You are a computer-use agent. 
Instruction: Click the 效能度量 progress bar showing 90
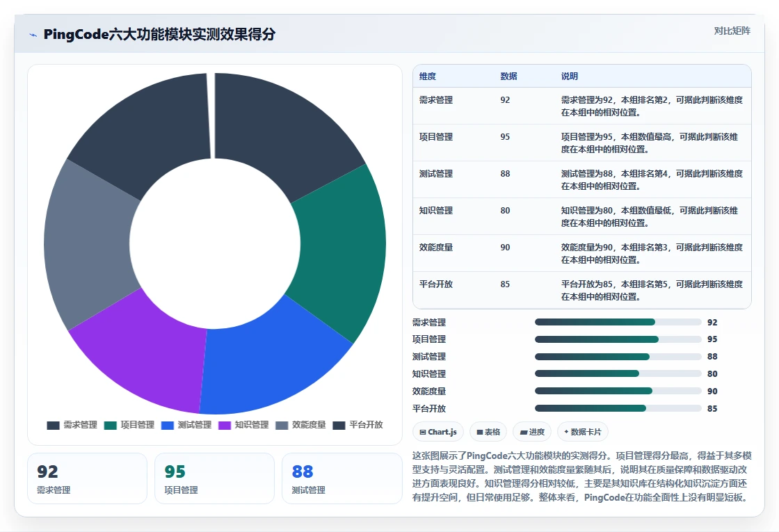click(x=618, y=391)
